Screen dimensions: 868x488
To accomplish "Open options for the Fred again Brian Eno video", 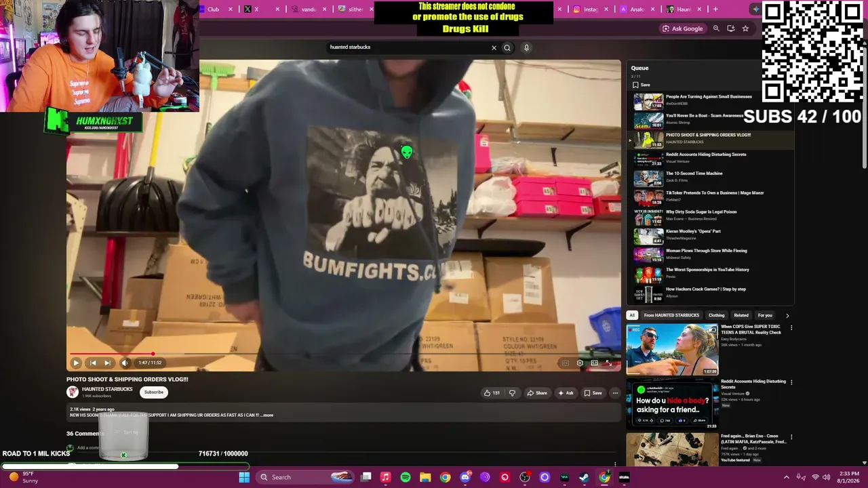I will (791, 437).
